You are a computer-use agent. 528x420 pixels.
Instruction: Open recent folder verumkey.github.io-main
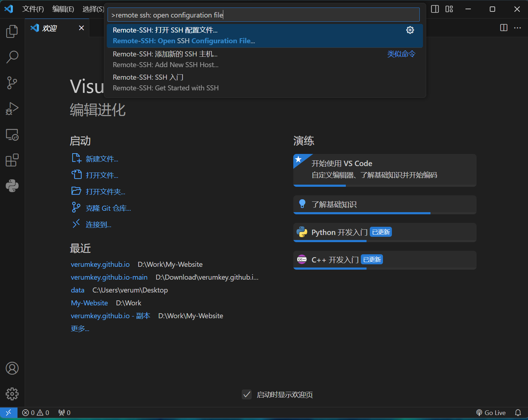[x=109, y=277]
